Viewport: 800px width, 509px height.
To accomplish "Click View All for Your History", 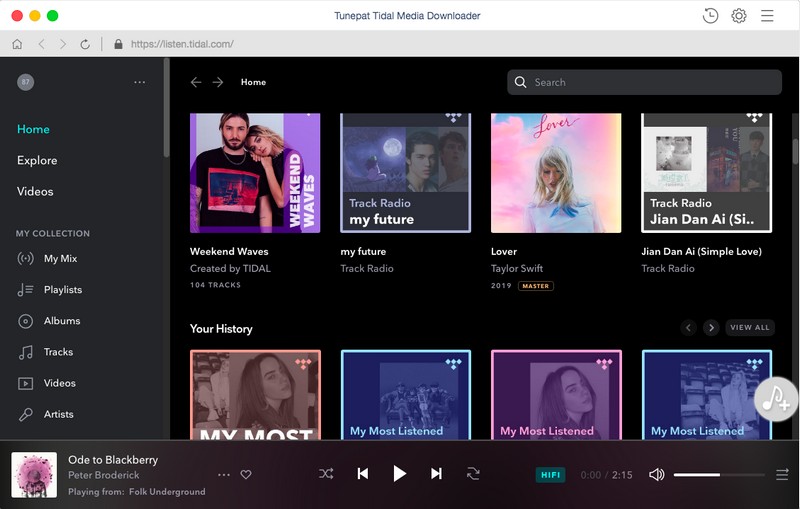I will tap(749, 327).
